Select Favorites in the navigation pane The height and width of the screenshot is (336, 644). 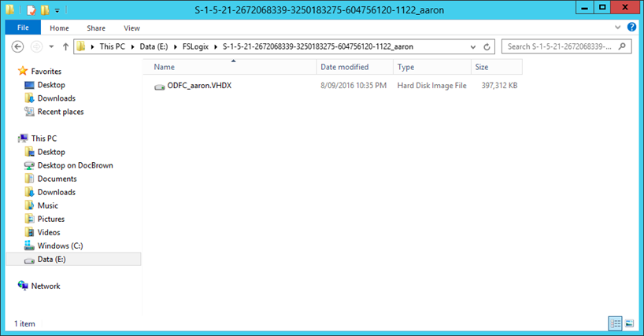coord(46,72)
